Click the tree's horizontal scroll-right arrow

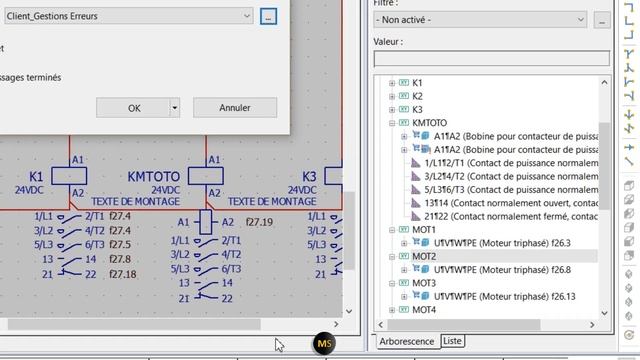[x=592, y=325]
